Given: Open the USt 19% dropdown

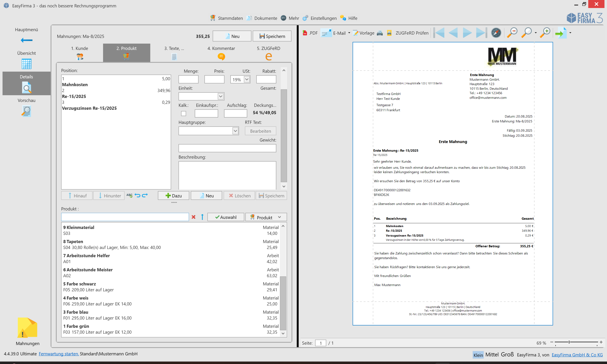Looking at the screenshot, I should point(247,79).
